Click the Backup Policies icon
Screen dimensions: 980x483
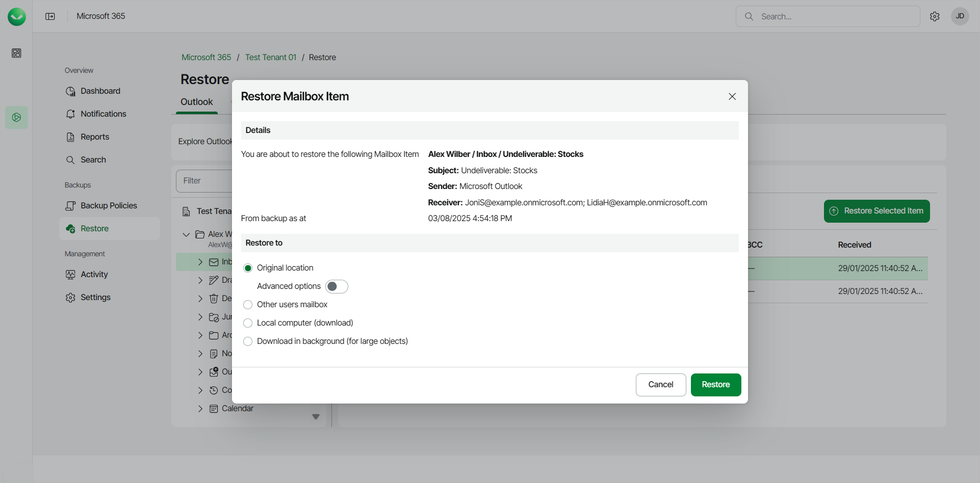pyautogui.click(x=70, y=206)
